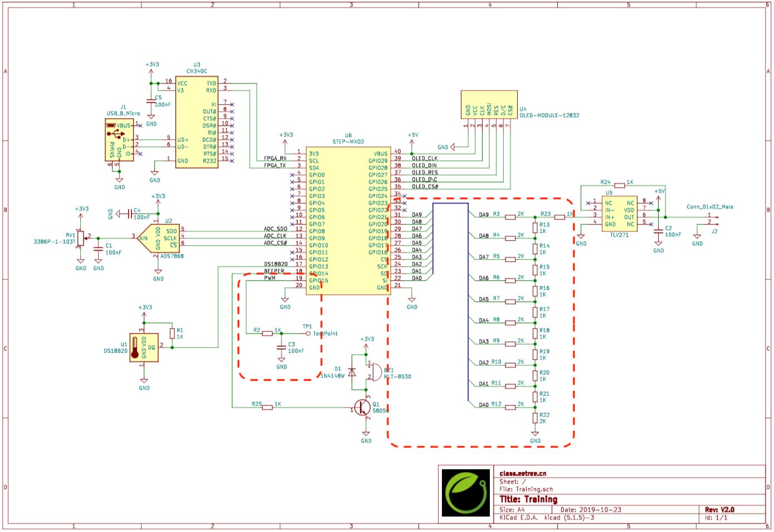Select the MLT-8530 buzzer BZ1

click(374, 372)
